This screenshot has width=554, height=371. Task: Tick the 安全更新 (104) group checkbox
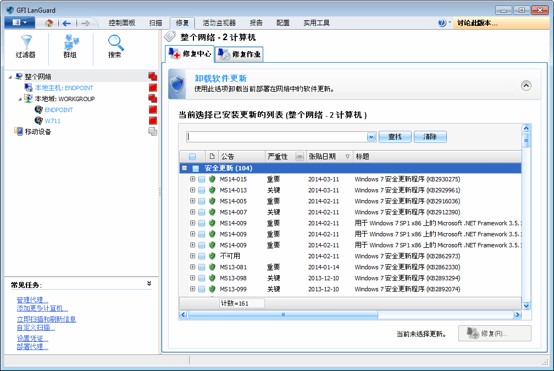pyautogui.click(x=195, y=168)
